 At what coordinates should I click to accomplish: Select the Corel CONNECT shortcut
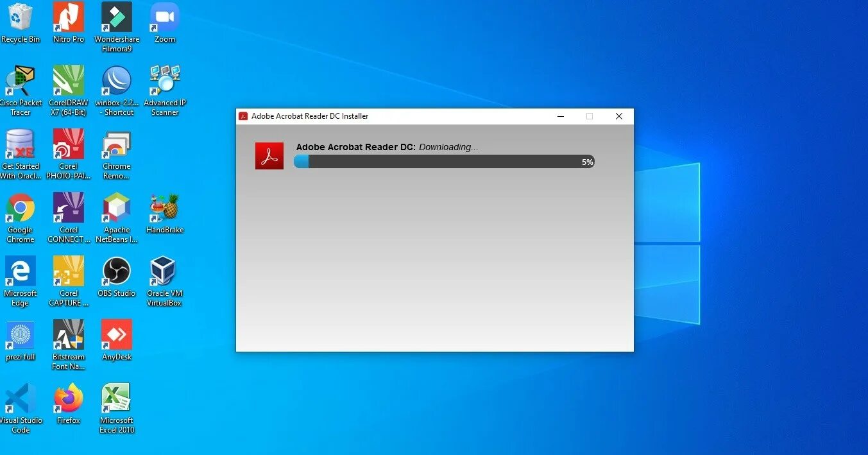69,208
